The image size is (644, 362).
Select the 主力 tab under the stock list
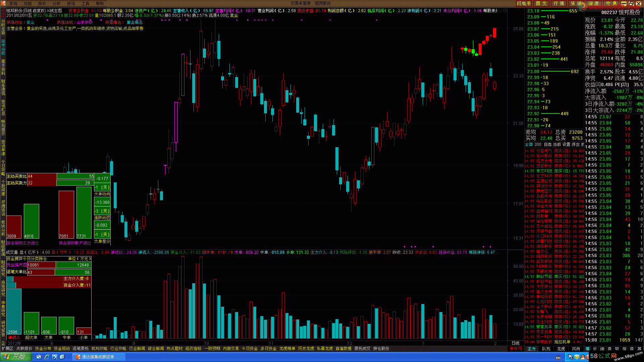click(x=531, y=349)
